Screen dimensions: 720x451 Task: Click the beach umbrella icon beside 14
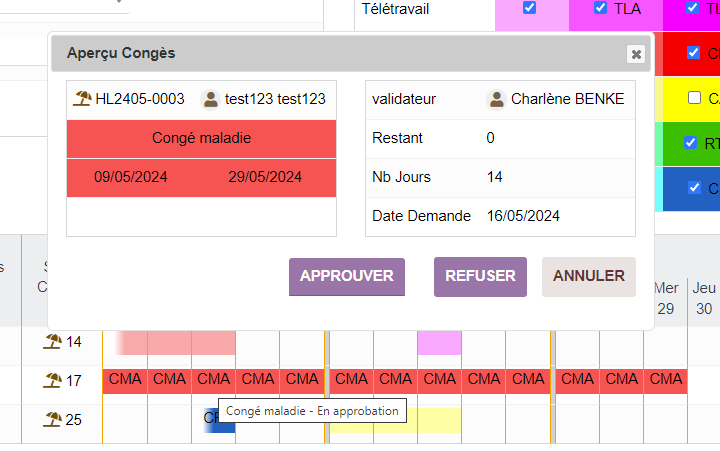point(53,342)
